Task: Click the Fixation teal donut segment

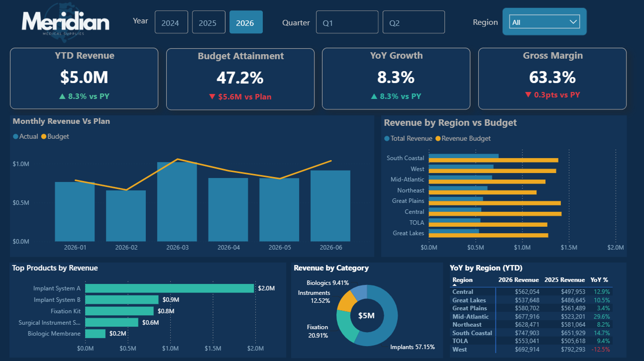Action: pyautogui.click(x=347, y=327)
